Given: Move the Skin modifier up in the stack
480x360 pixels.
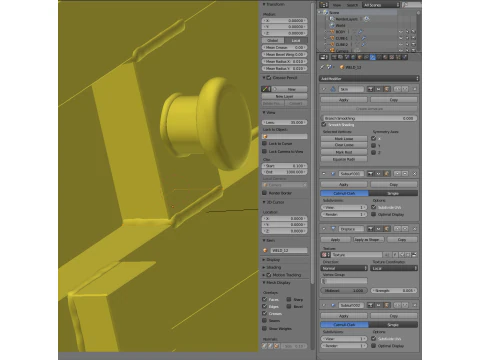Looking at the screenshot, I should [397, 89].
